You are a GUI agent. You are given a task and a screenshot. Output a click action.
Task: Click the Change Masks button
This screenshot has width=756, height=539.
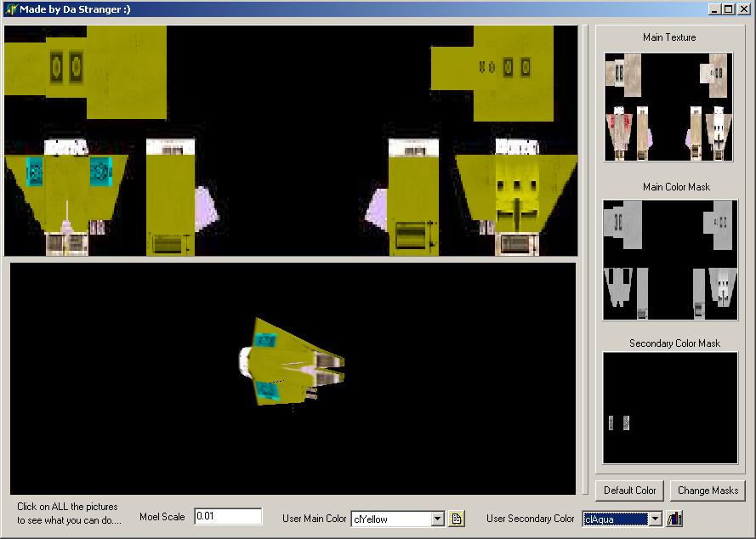(708, 491)
